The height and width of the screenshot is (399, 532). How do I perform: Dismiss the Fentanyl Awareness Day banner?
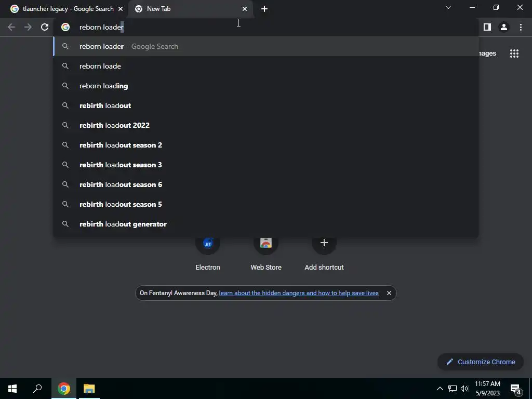(389, 293)
